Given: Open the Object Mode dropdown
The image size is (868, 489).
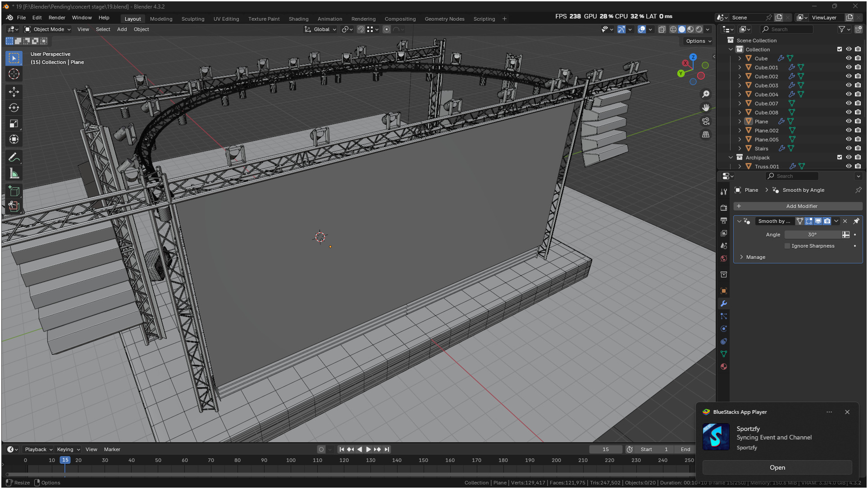Looking at the screenshot, I should 48,29.
